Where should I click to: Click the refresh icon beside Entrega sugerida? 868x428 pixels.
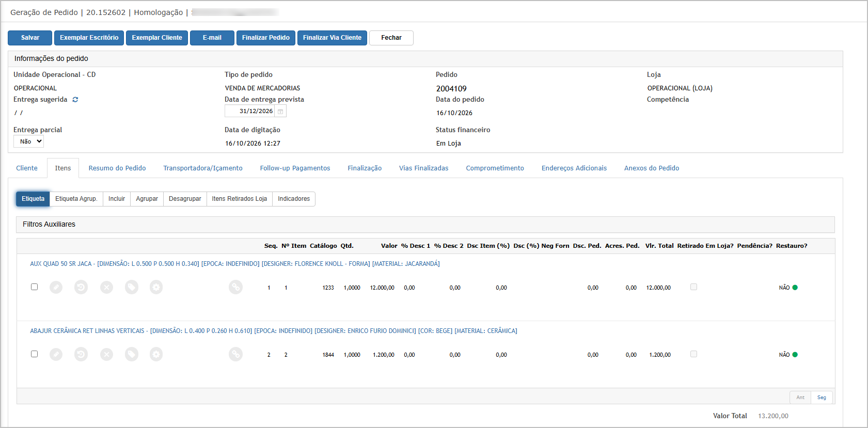75,100
